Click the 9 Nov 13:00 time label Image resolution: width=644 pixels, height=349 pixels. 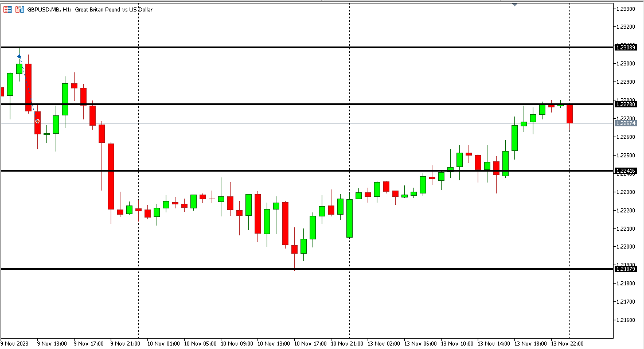52,344
